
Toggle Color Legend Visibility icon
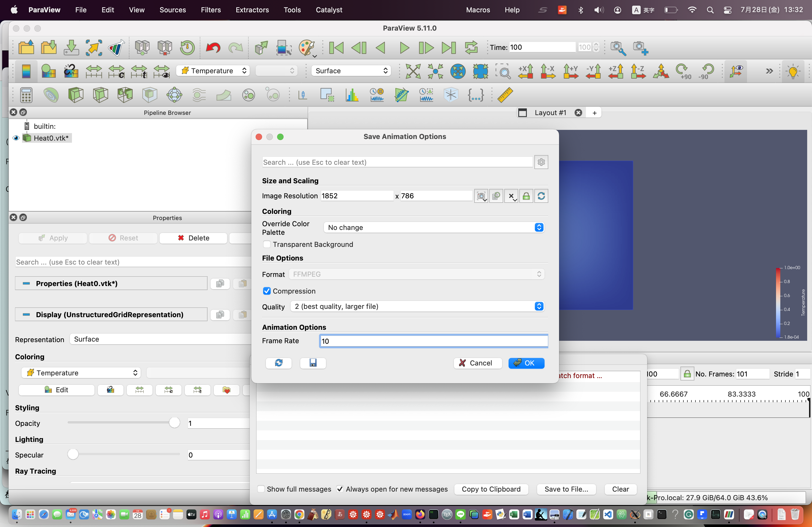click(x=26, y=71)
